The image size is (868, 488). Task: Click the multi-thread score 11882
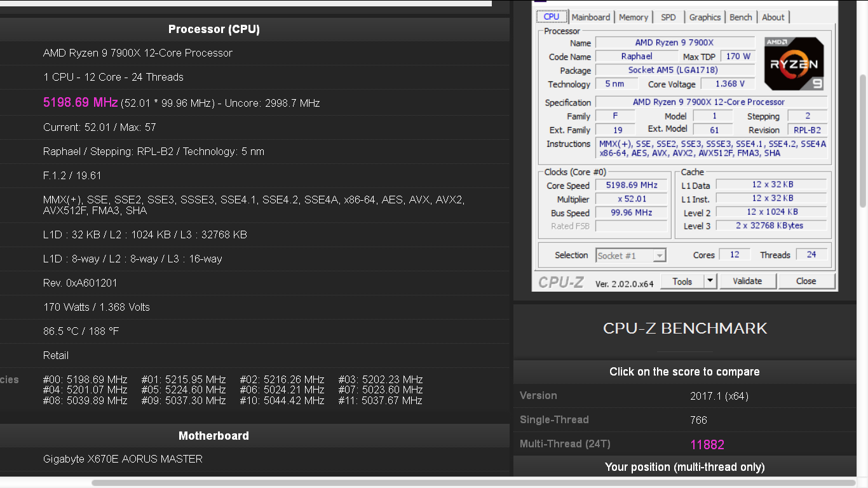click(707, 445)
